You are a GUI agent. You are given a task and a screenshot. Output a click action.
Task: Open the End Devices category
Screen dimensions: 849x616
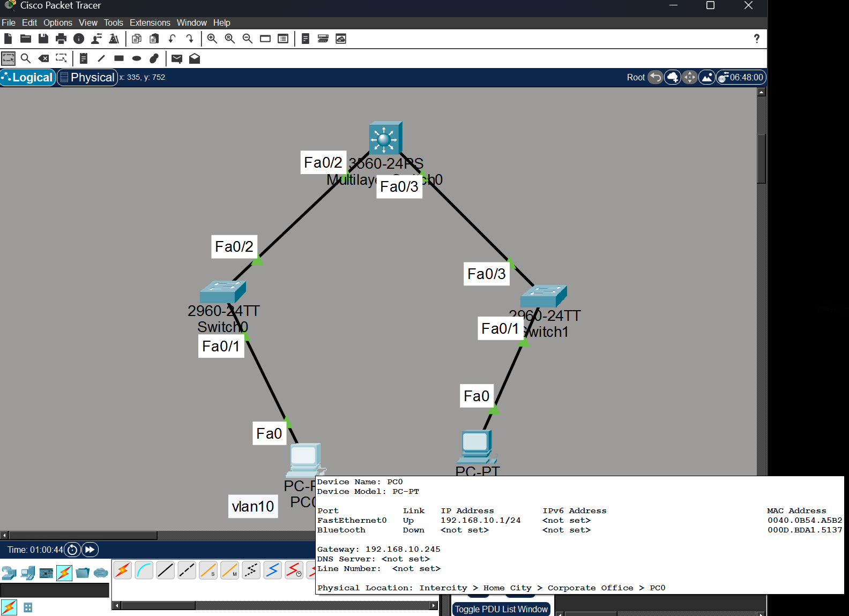28,573
